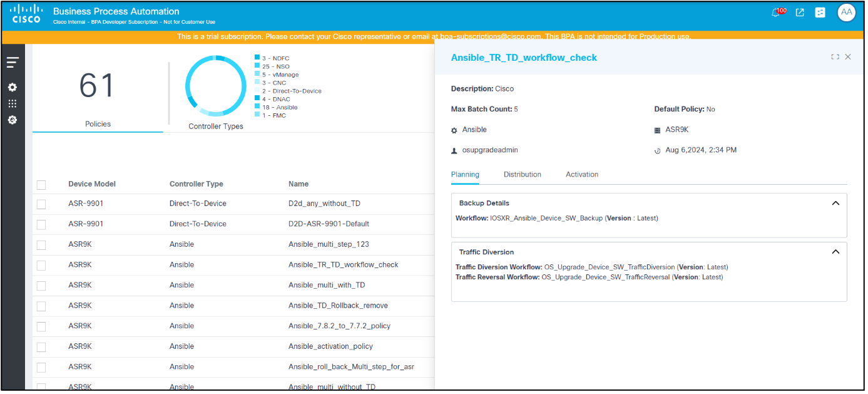Viewport: 868px width, 394px height.
Task: Collapse the Traffic Diversion section
Action: pos(835,252)
